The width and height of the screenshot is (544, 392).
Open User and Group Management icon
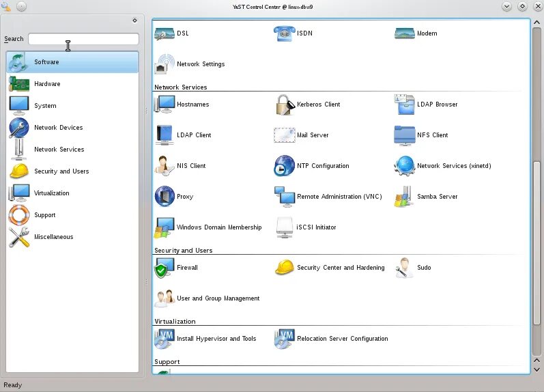tap(164, 298)
